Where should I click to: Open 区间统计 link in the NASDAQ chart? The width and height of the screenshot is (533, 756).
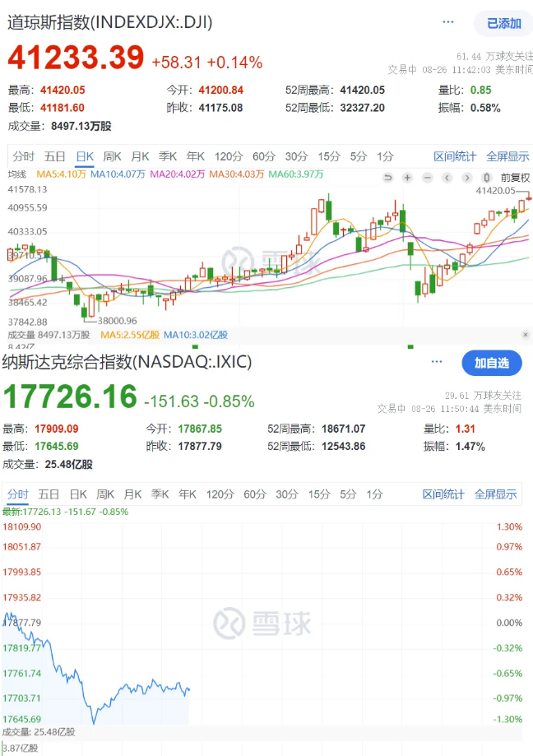(x=443, y=494)
